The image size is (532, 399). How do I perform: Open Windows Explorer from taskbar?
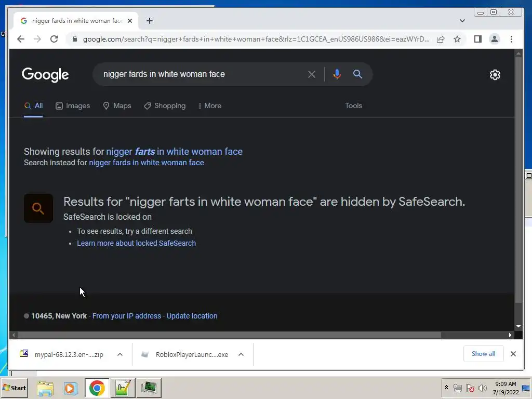(x=45, y=388)
